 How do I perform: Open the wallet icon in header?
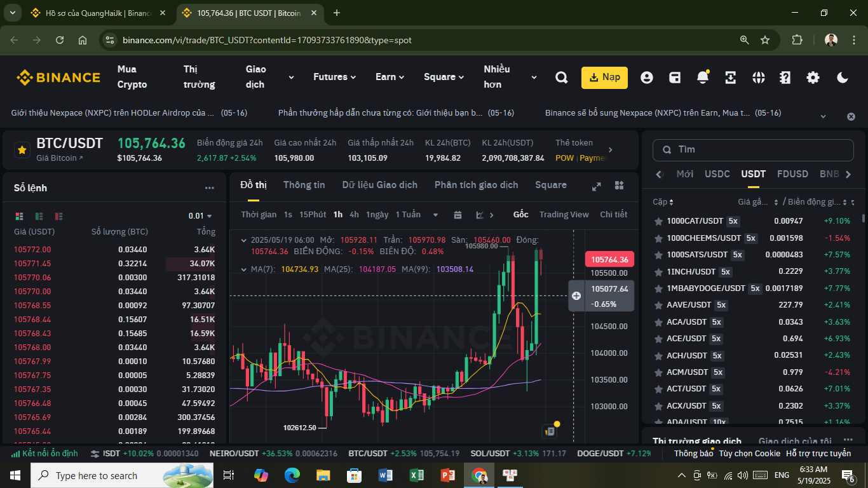(x=675, y=78)
